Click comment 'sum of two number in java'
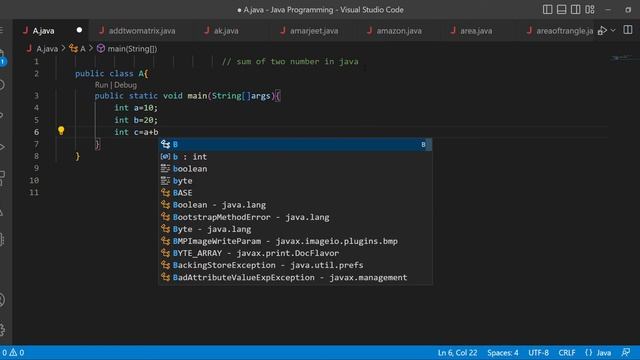 [x=290, y=61]
